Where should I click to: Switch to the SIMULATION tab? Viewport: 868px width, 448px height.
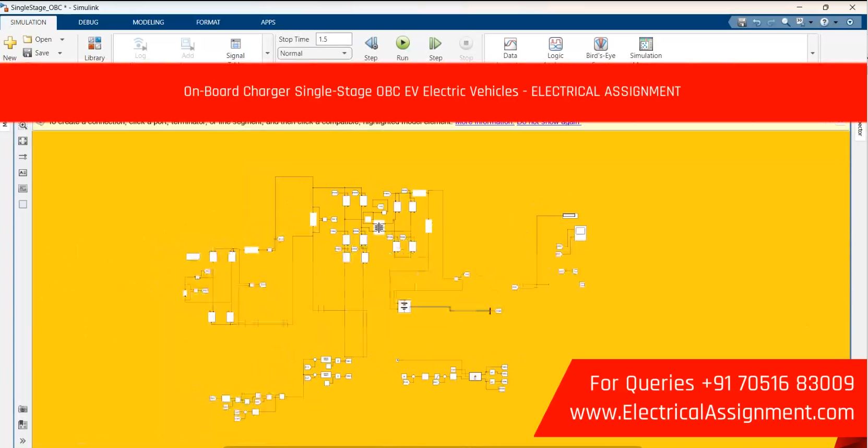28,22
